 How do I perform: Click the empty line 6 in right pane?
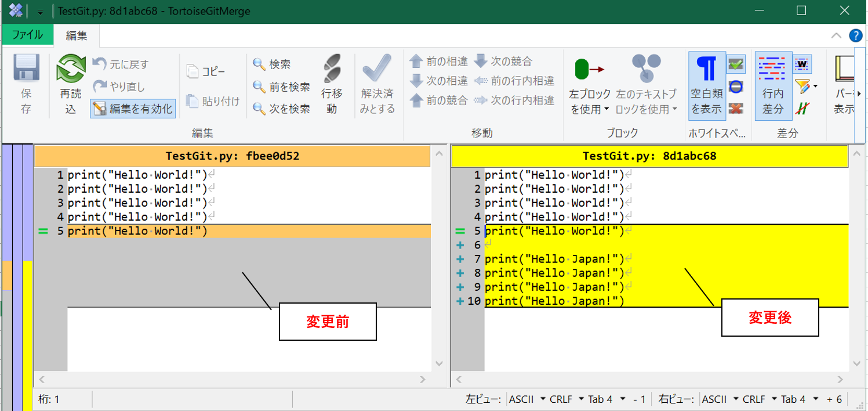(666, 245)
